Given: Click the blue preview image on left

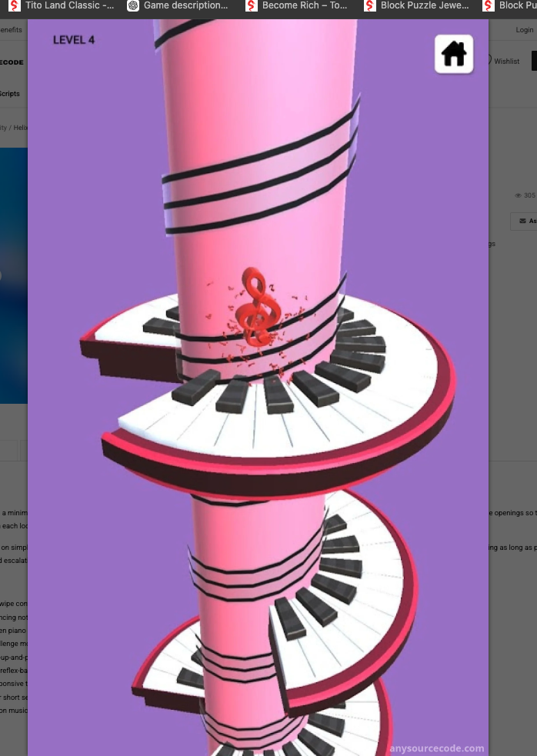Looking at the screenshot, I should (14, 275).
